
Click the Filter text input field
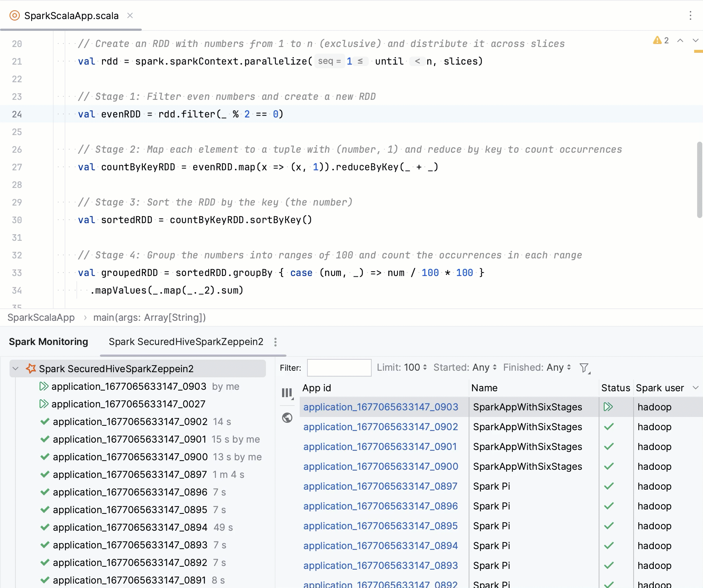[339, 367]
